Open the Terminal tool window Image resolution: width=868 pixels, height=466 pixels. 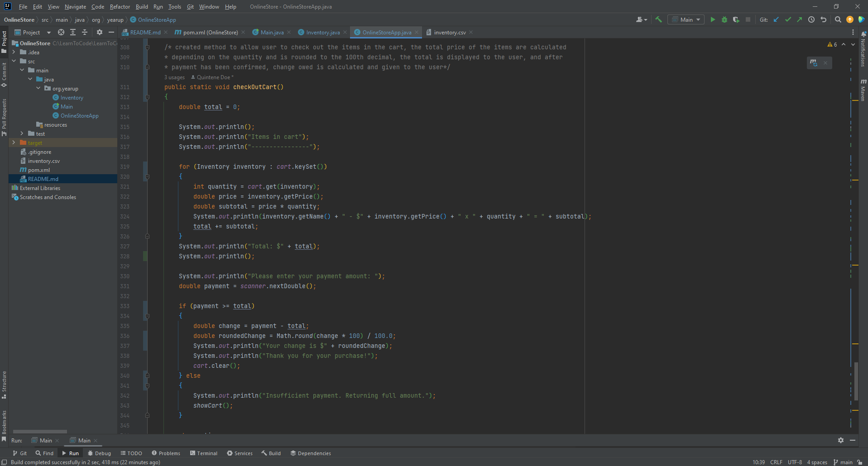coord(204,453)
